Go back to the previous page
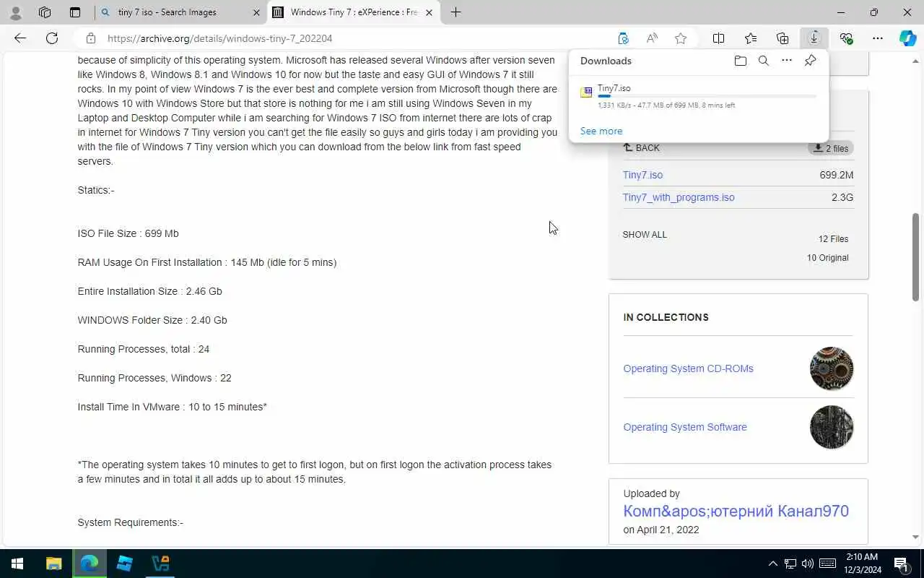The image size is (924, 578). tap(20, 38)
